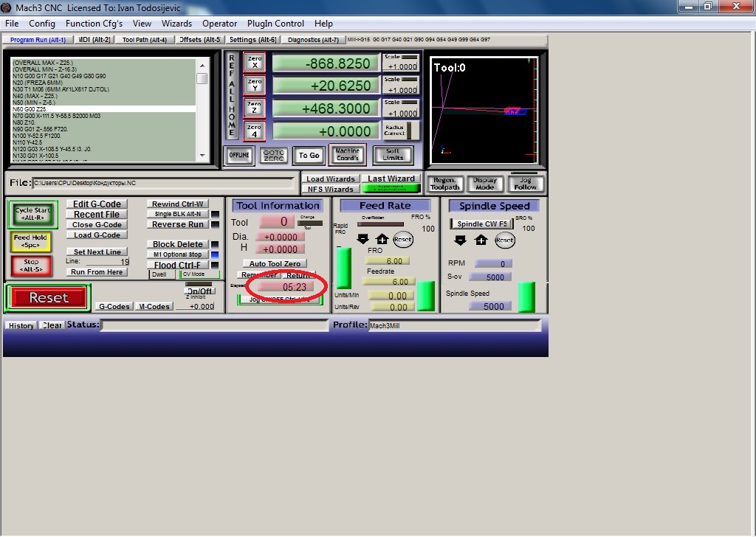
Task: Toggle Jog Follow
Action: tap(525, 184)
